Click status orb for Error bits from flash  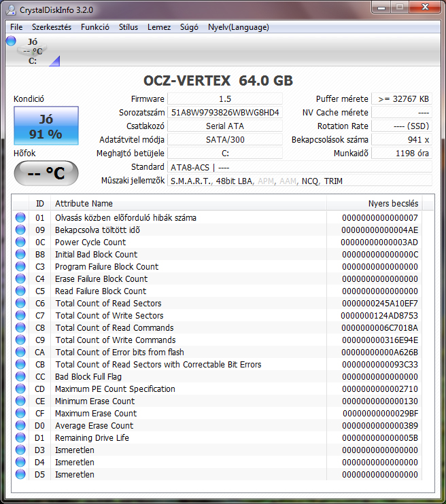20,352
